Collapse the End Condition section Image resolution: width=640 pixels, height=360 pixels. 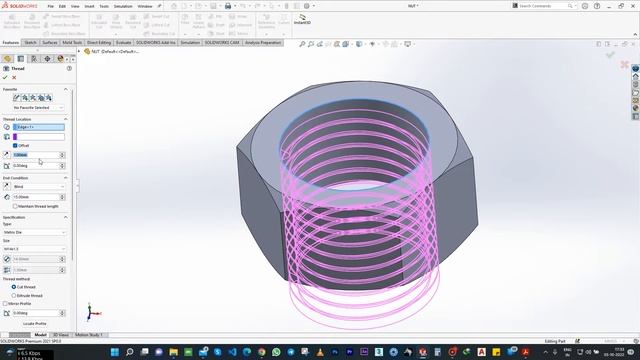coord(66,178)
